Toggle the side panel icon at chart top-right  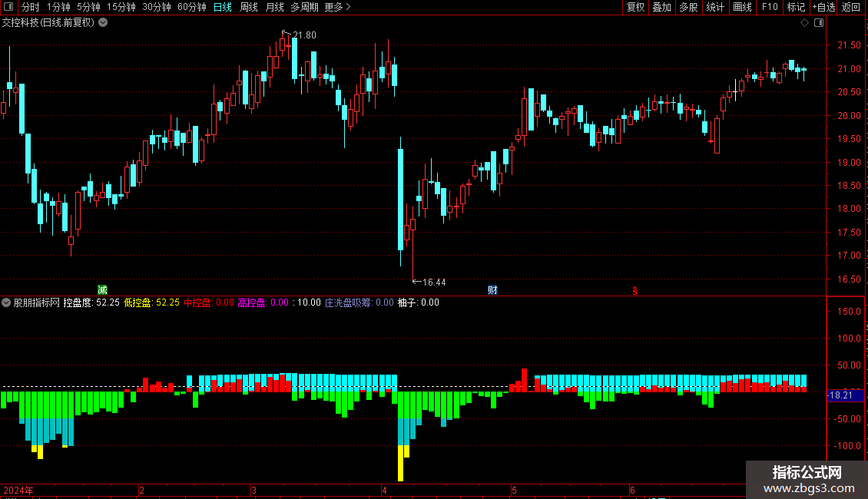point(819,23)
